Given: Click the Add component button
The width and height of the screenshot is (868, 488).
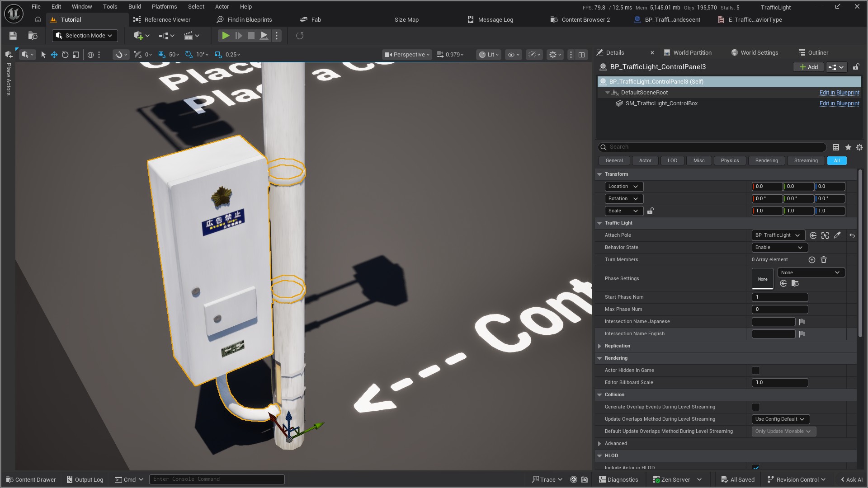Looking at the screenshot, I should [x=808, y=67].
